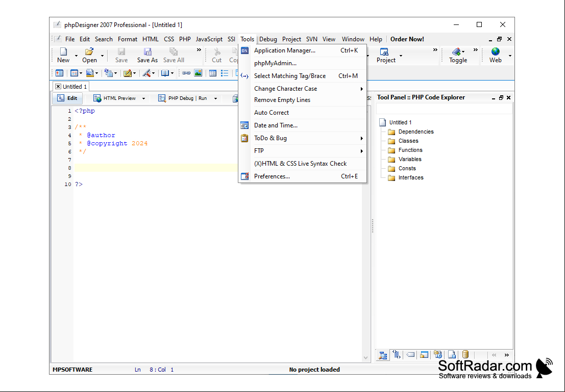This screenshot has height=392, width=565.
Task: Click the Cut scissors icon
Action: click(x=217, y=51)
